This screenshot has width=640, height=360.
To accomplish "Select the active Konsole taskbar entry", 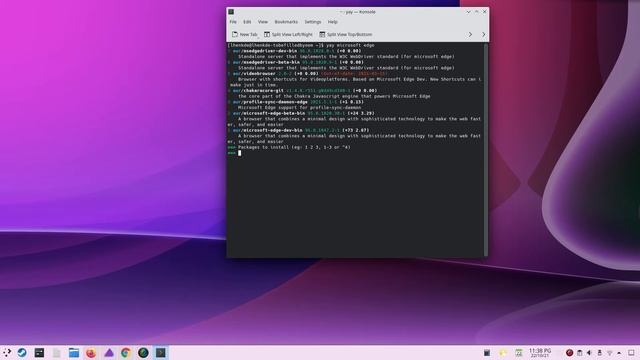I will (160, 353).
